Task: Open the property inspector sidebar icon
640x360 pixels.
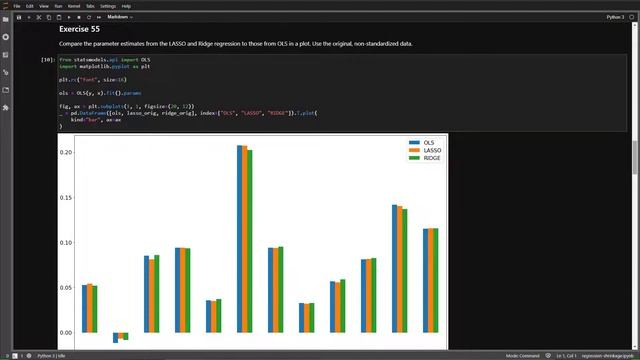Action: (x=6, y=72)
